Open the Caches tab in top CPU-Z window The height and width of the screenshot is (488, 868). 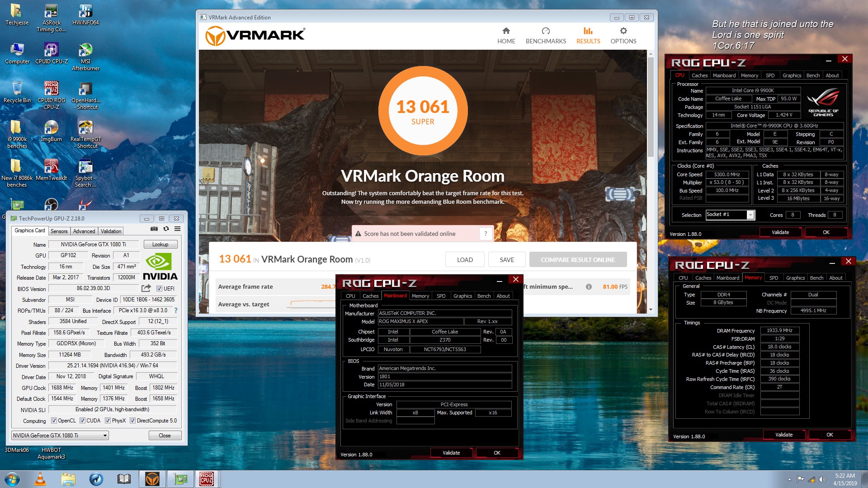(x=699, y=75)
